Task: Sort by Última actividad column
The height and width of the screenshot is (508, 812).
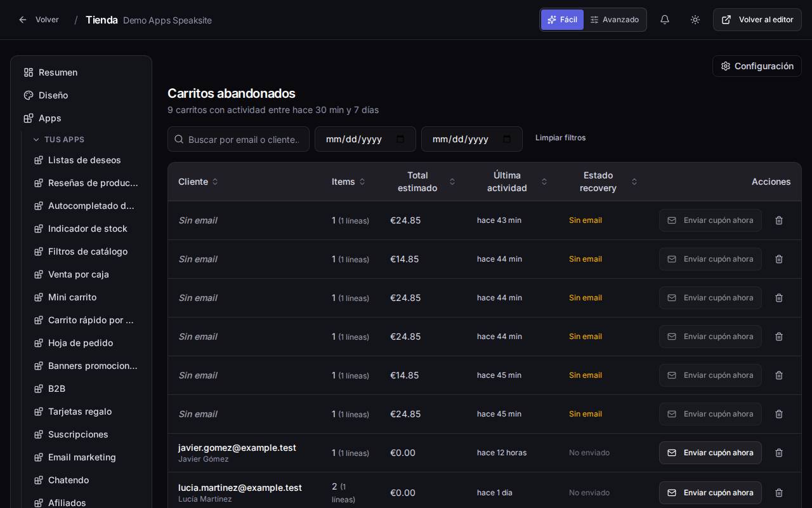Action: point(513,182)
